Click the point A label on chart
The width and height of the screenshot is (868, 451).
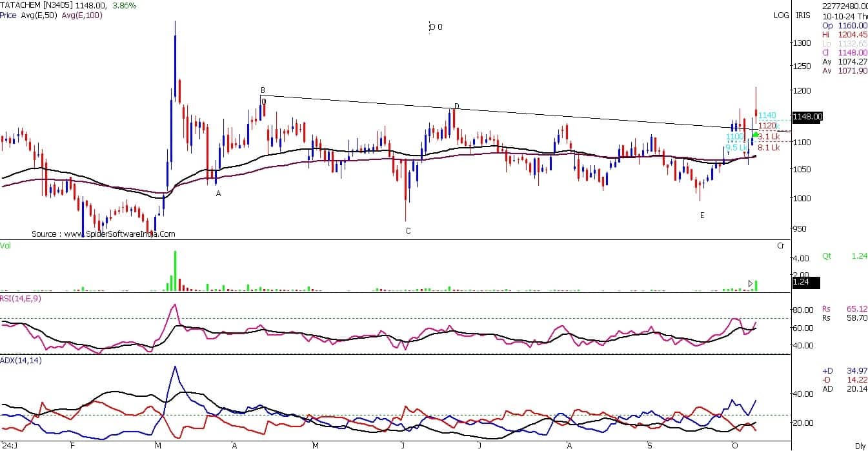(218, 194)
